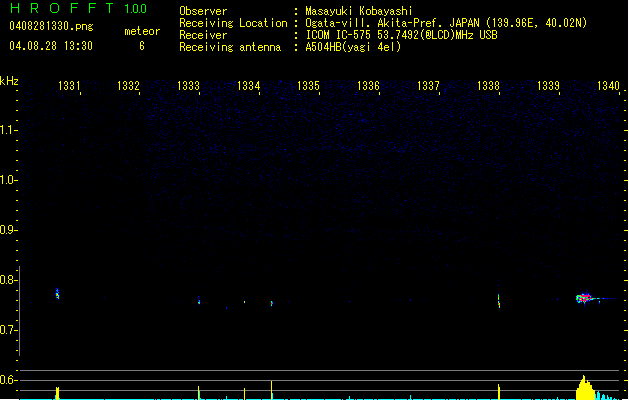This screenshot has width=629, height=400.
Task: Click the 1333 time axis marker
Action: [189, 85]
